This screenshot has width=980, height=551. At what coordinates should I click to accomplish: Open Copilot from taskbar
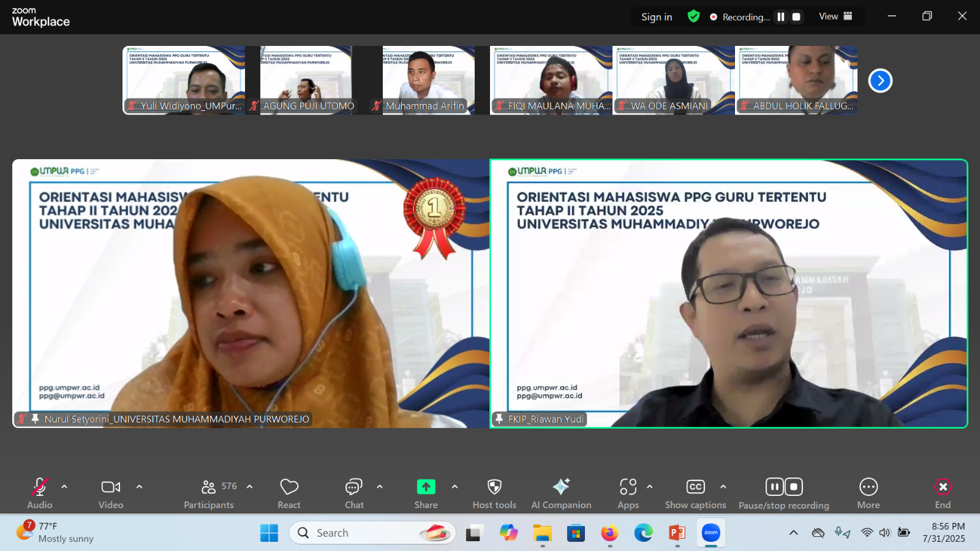(x=508, y=533)
